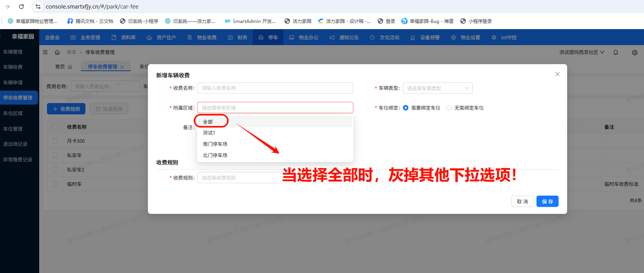
Task: Open the 幸福家园-Bug 禅道 bookmark
Action: [427, 21]
